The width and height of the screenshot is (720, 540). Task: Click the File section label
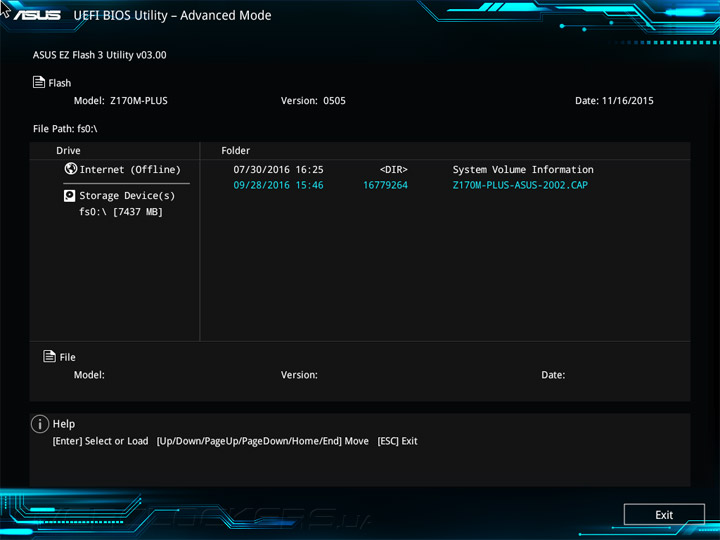(x=68, y=357)
